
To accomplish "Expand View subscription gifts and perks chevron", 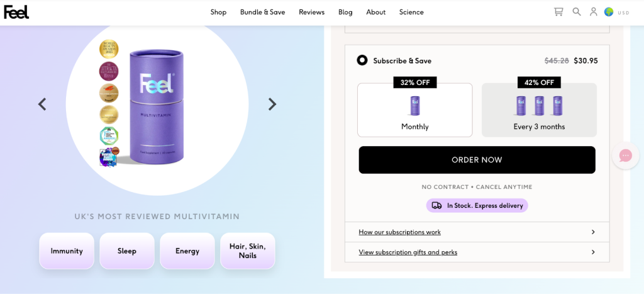I will pos(593,252).
